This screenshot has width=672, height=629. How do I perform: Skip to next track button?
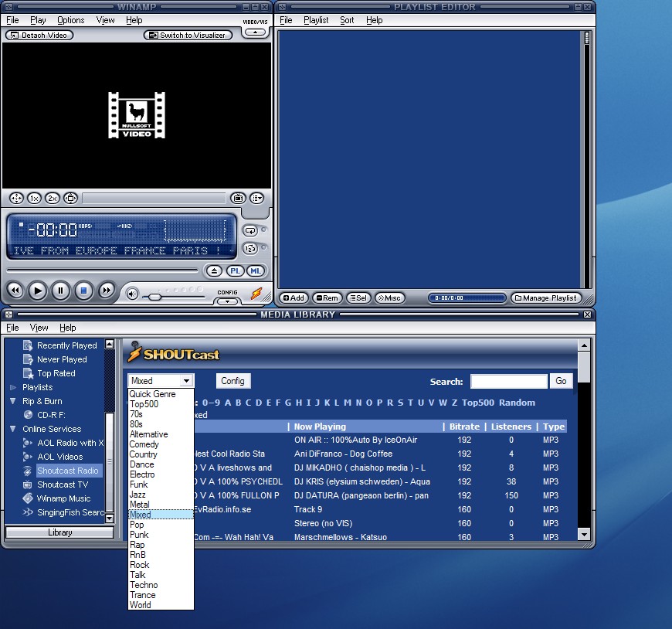pyautogui.click(x=107, y=291)
